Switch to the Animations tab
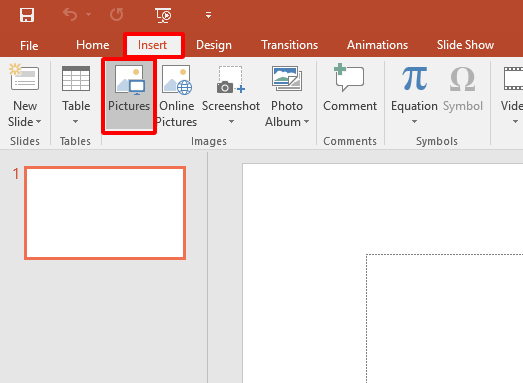Screen dimensions: 523x383 point(377,45)
